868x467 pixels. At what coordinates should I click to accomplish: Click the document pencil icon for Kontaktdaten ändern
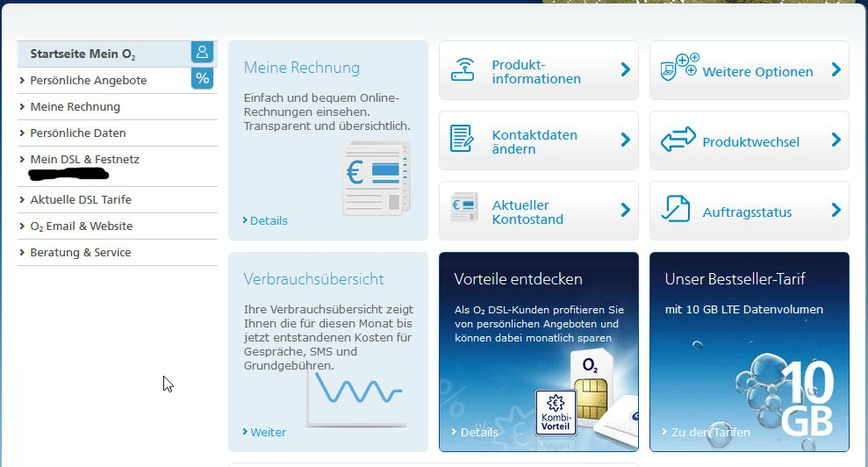coord(462,139)
